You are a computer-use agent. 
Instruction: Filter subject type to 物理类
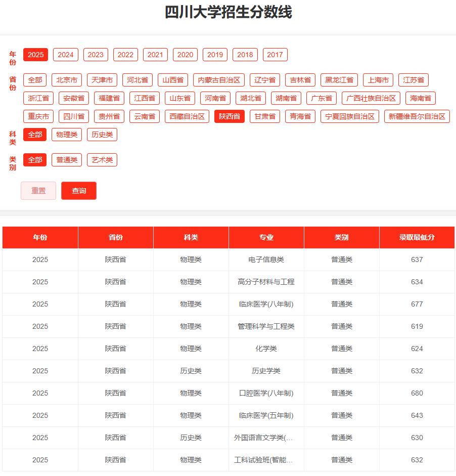coord(67,135)
